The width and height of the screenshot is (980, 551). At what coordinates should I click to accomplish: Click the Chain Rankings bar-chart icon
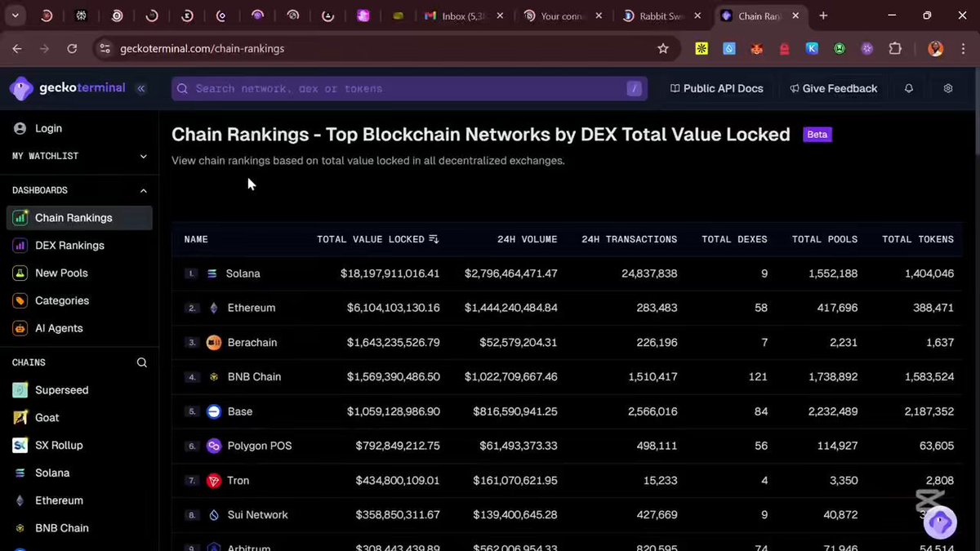pos(20,218)
